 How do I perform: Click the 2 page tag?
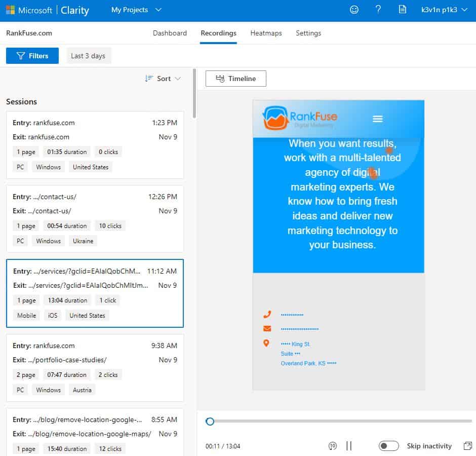26,374
